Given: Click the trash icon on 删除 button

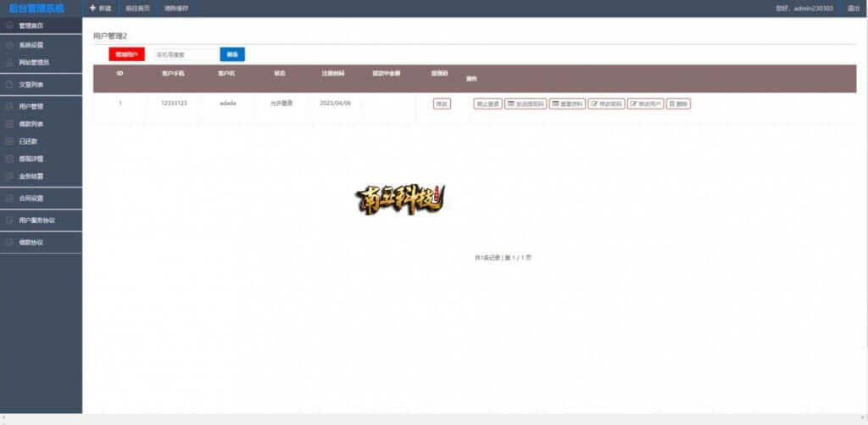Looking at the screenshot, I should tap(672, 103).
